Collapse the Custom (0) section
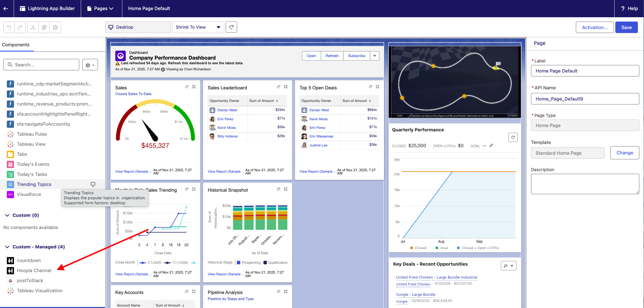This screenshot has width=644, height=308. [7, 215]
